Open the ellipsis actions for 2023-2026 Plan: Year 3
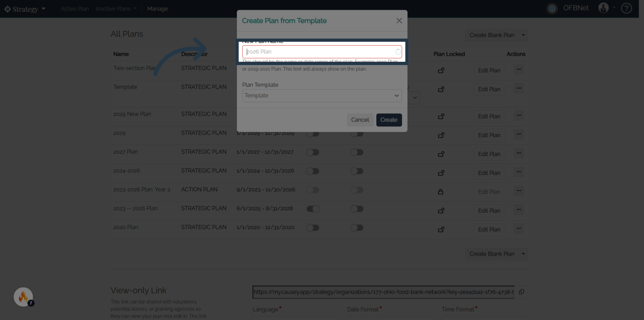This screenshot has width=644, height=320. click(x=519, y=191)
